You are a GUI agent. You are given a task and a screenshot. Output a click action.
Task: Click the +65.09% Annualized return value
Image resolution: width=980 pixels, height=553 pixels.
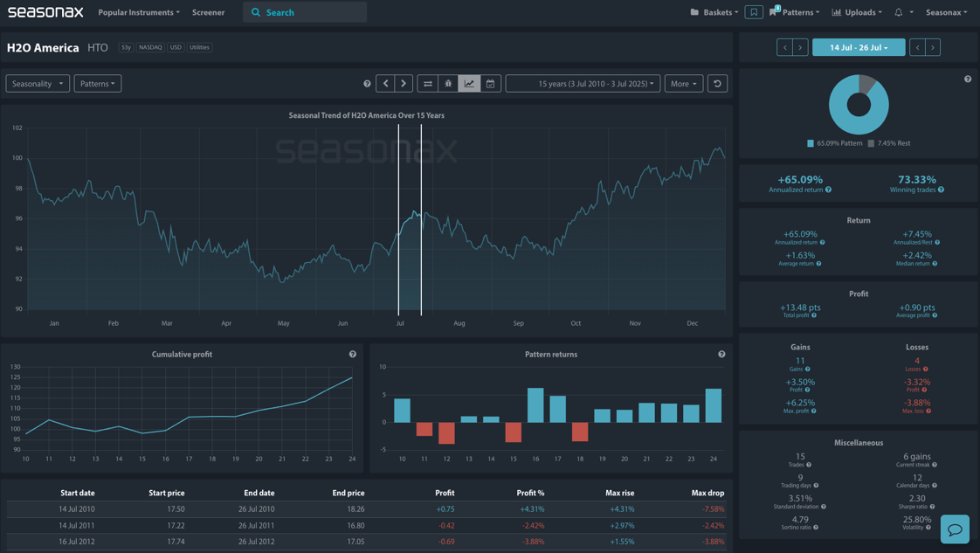[800, 180]
